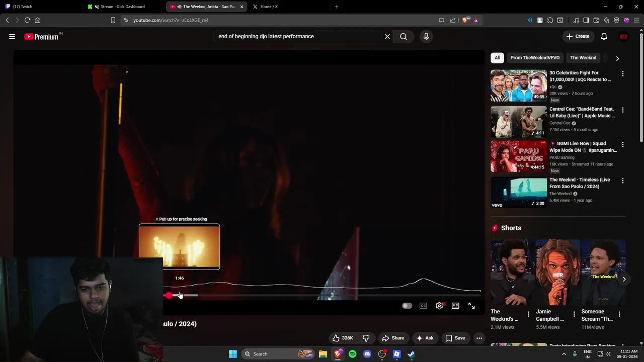Toggle browser sidebar panel icon

tap(586, 20)
